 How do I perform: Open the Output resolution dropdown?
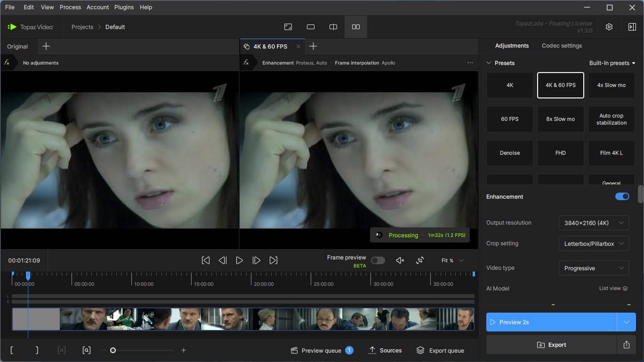594,223
